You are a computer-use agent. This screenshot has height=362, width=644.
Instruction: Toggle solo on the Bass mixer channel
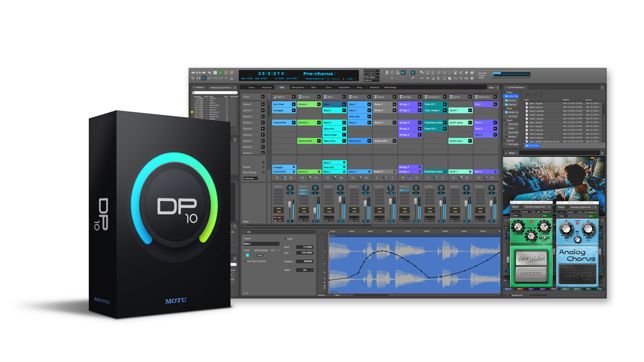click(329, 209)
